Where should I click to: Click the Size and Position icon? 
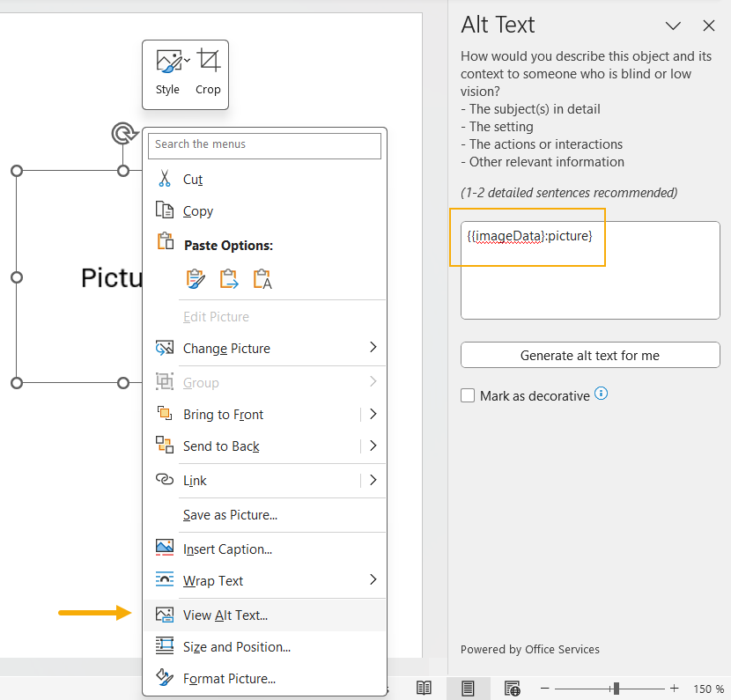click(165, 645)
